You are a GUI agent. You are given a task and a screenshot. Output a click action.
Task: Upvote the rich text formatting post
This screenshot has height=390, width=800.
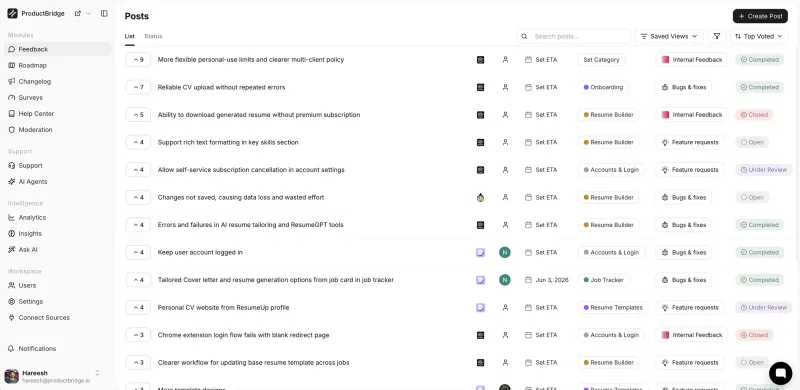pos(138,142)
